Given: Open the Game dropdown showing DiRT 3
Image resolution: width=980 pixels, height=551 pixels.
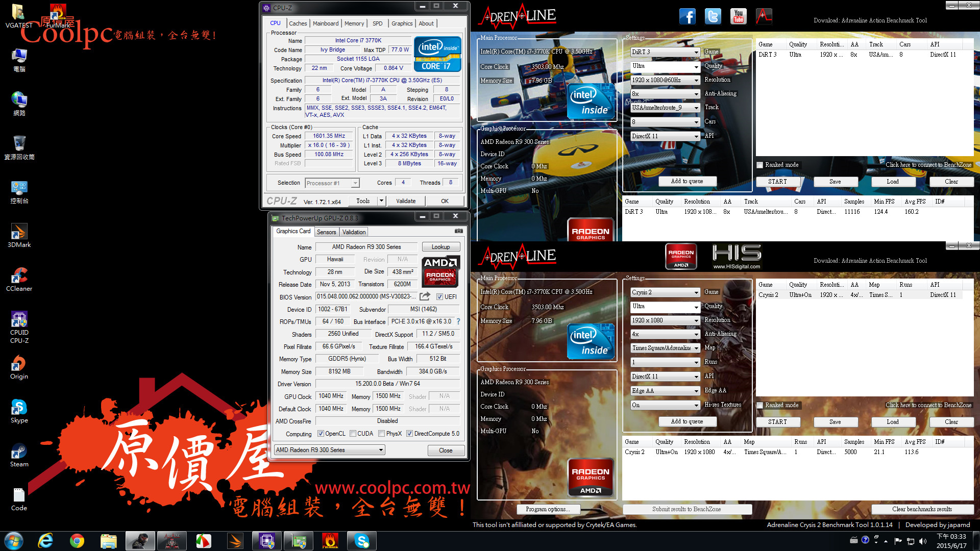Looking at the screenshot, I should point(665,52).
